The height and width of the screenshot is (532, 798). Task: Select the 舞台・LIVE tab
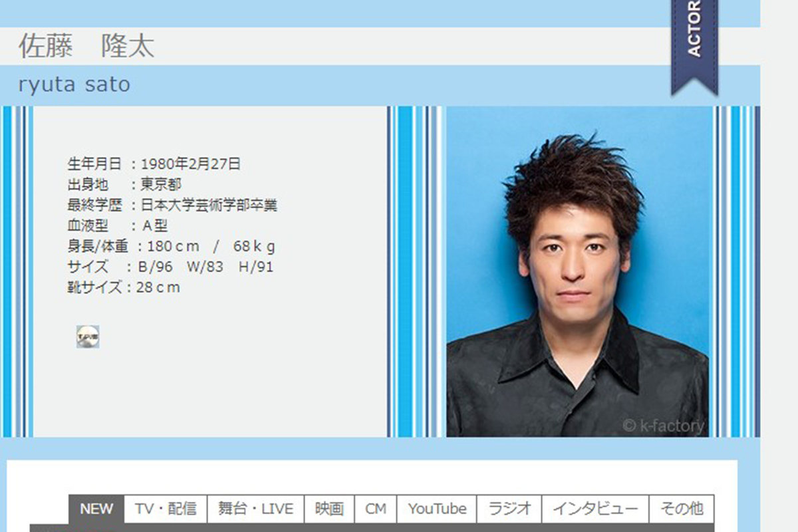pos(255,509)
